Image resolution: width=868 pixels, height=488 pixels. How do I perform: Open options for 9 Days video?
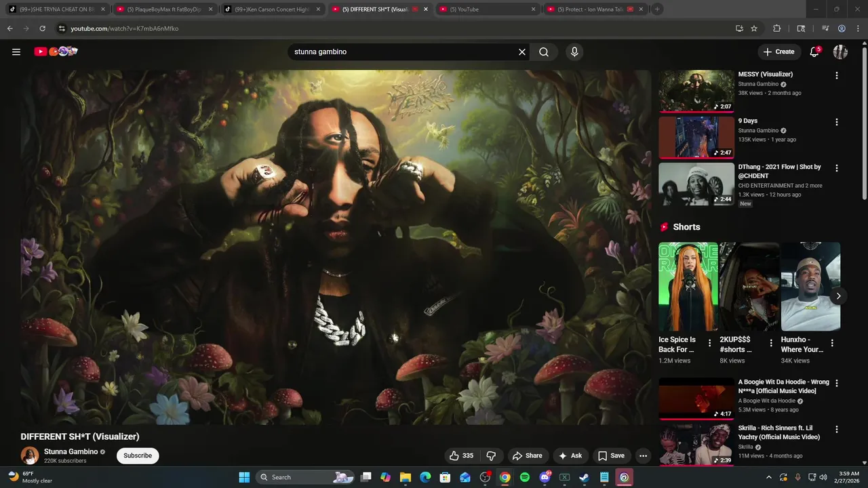836,122
